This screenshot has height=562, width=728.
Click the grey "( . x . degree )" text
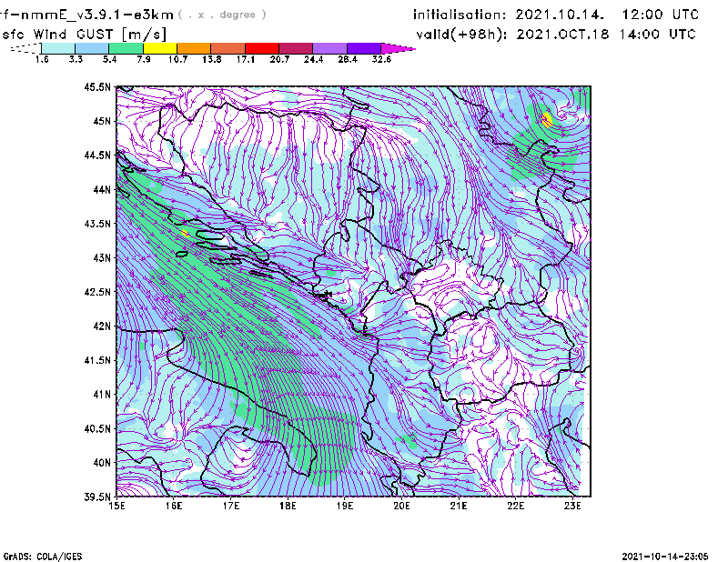222,15
